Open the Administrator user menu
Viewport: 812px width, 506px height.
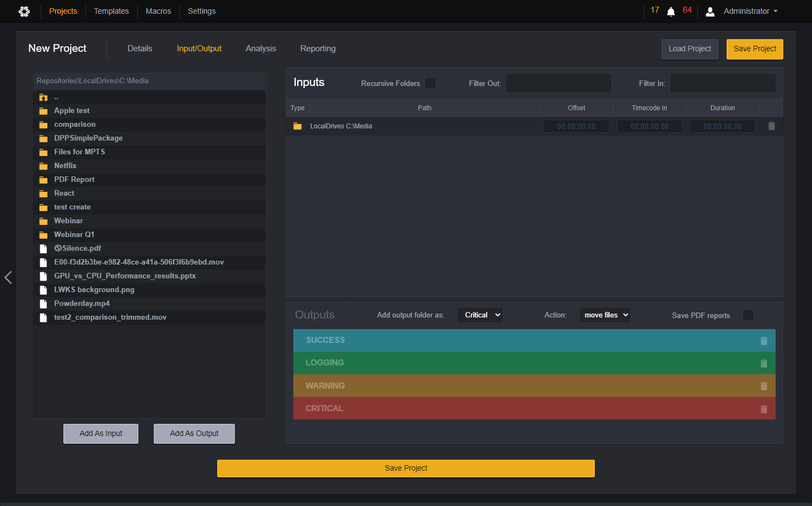pyautogui.click(x=742, y=11)
